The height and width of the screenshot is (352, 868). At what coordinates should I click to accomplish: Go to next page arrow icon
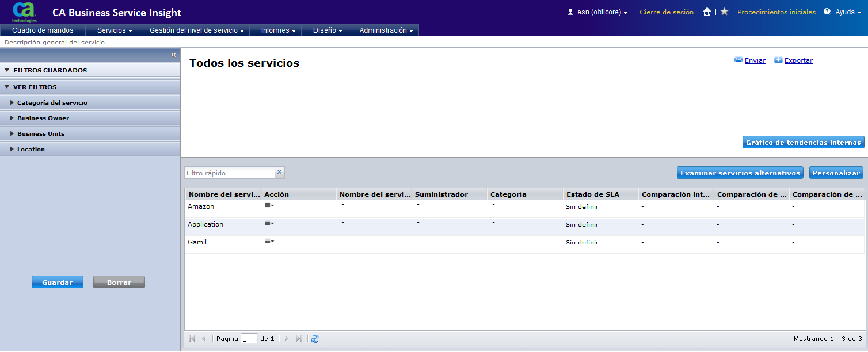click(x=286, y=339)
